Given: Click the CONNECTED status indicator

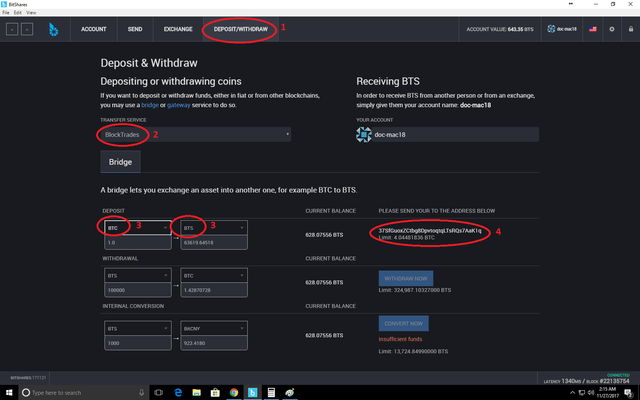Looking at the screenshot, I should [618, 375].
